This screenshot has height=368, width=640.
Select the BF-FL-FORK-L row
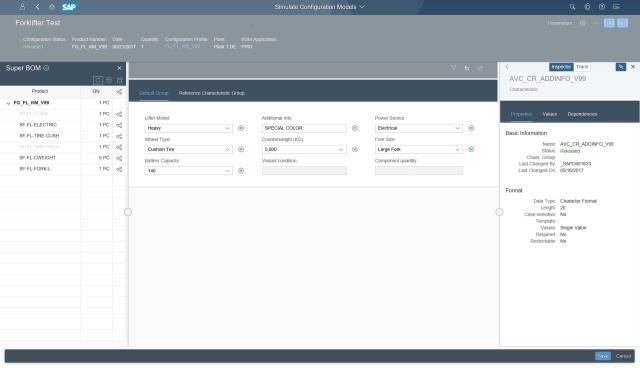[x=63, y=169]
